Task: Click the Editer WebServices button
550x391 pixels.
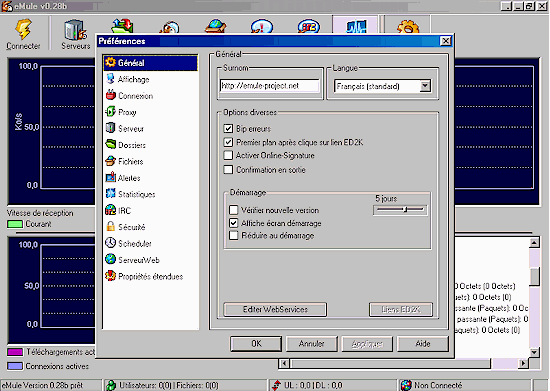Action: coord(275,309)
